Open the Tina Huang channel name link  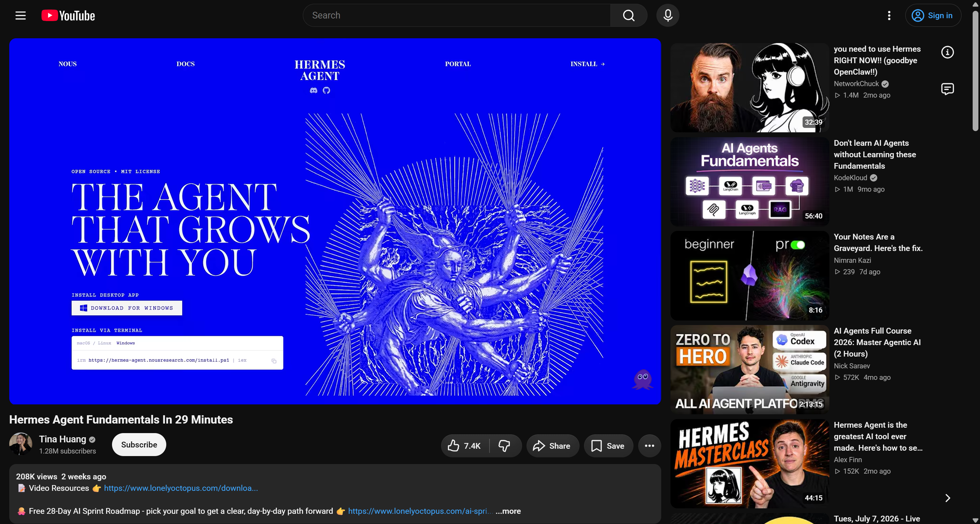point(63,439)
